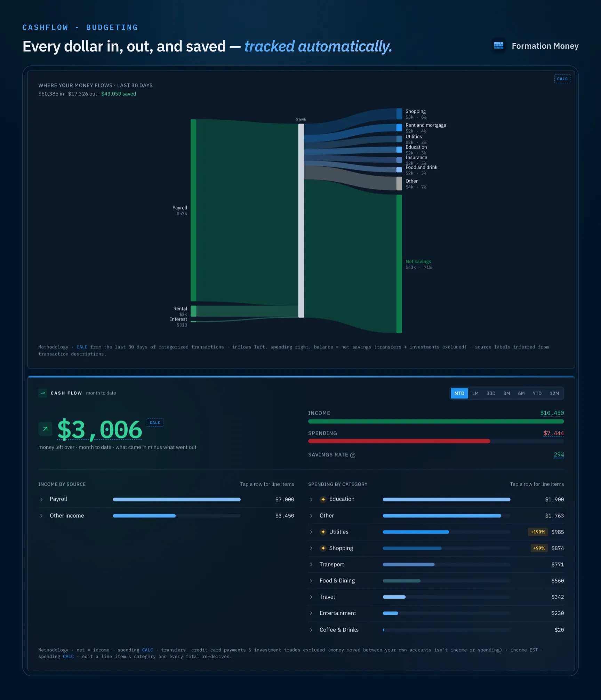Click the cash flow trend icon

(43, 393)
